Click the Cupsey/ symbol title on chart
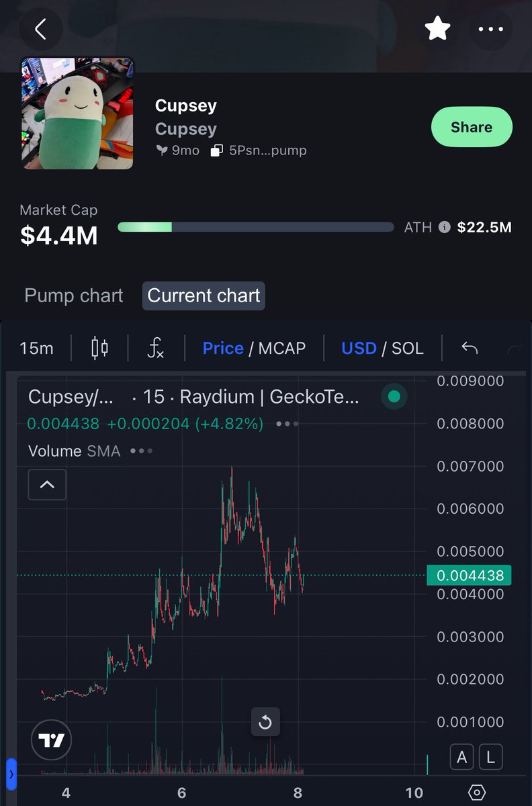Viewport: 532px width, 806px height. [x=71, y=397]
